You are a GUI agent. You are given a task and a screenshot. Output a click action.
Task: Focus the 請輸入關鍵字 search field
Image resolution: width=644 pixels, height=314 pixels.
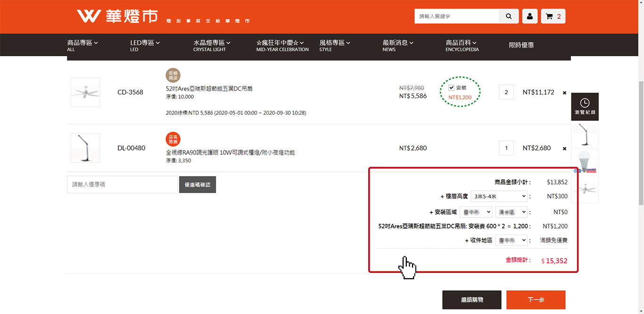pyautogui.click(x=456, y=16)
